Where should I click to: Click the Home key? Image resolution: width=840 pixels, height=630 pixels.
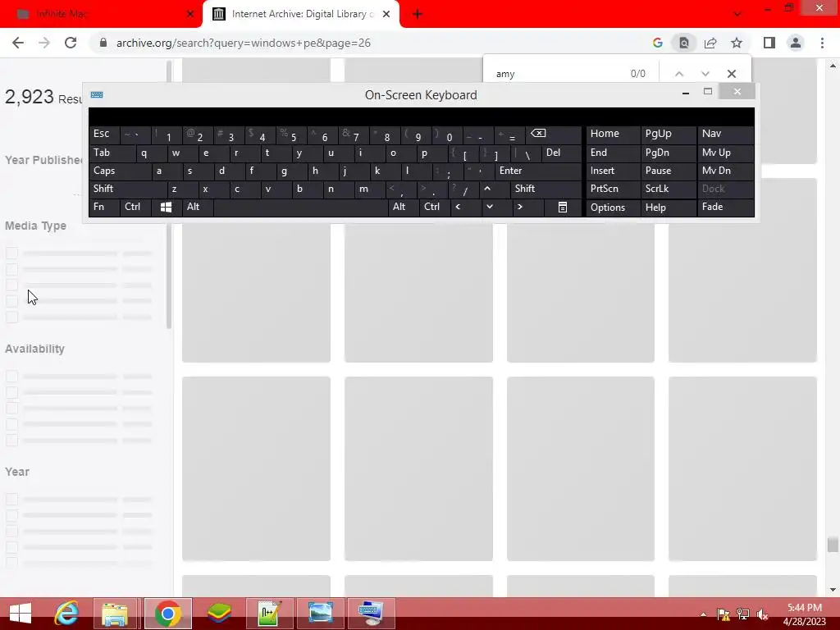pos(613,135)
